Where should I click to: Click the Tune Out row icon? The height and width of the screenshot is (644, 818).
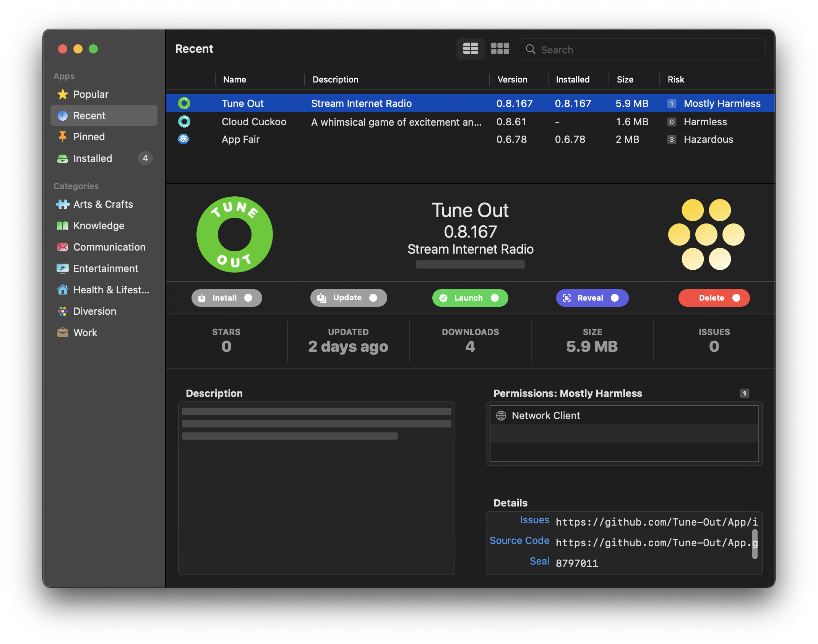click(184, 103)
